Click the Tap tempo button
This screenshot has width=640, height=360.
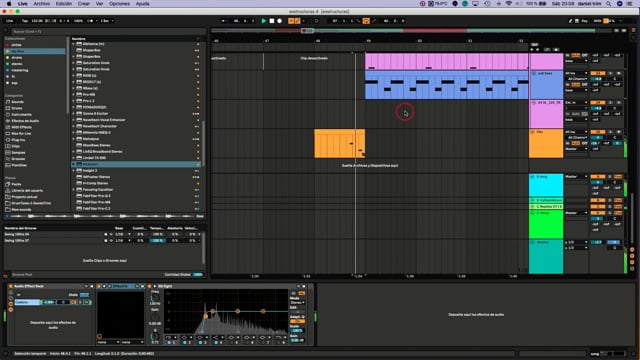click(25, 21)
